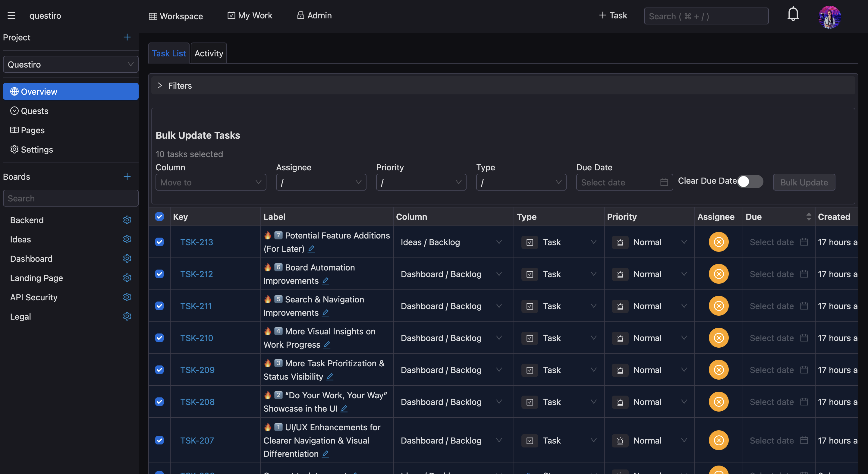The image size is (868, 474).
Task: Click unassigned assignee icon for TSK-212
Action: point(719,274)
